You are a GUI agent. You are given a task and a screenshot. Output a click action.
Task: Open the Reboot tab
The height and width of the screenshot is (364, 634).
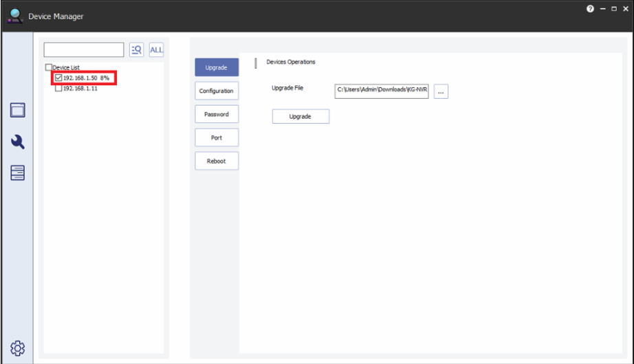[x=217, y=161]
